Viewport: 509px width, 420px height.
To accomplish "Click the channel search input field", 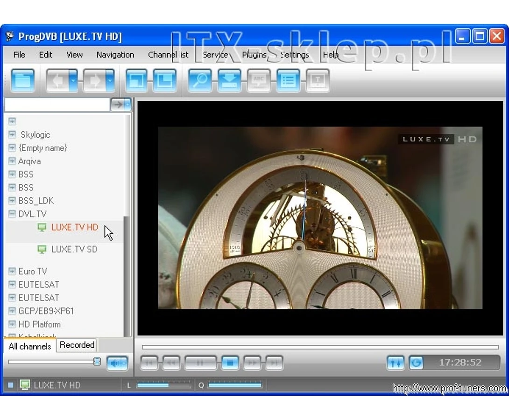I will click(57, 105).
